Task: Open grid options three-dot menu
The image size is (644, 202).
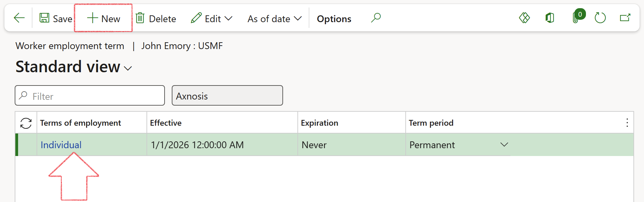Action: 627,123
